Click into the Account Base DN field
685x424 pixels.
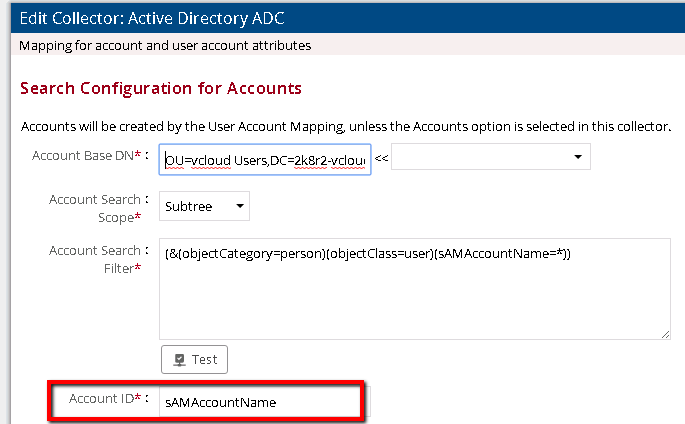(265, 158)
